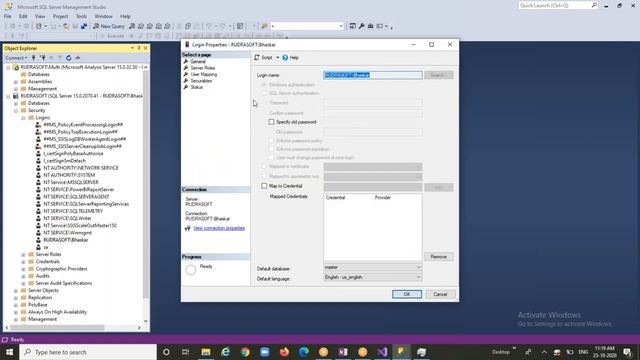Open Task View on the taskbar
The height and width of the screenshot is (360, 640).
click(x=185, y=352)
